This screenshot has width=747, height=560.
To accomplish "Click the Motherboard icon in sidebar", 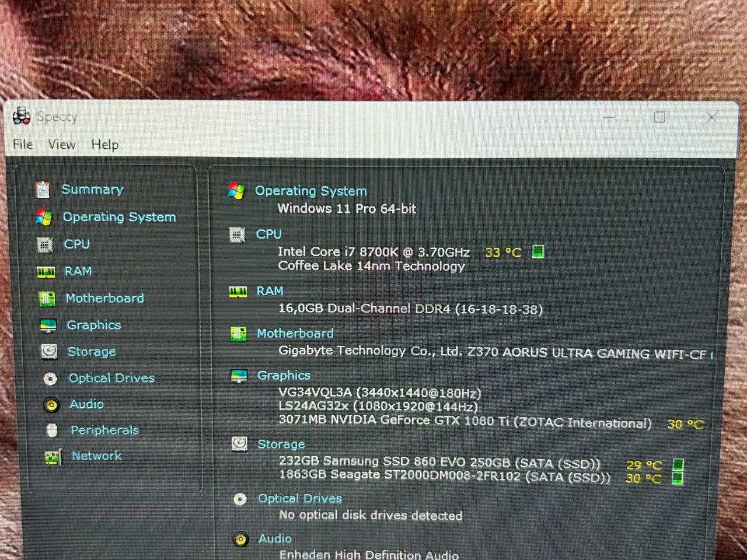I will click(47, 299).
